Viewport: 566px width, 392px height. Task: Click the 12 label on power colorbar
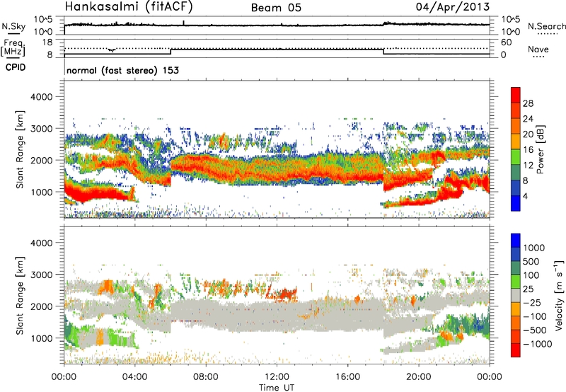coord(528,166)
